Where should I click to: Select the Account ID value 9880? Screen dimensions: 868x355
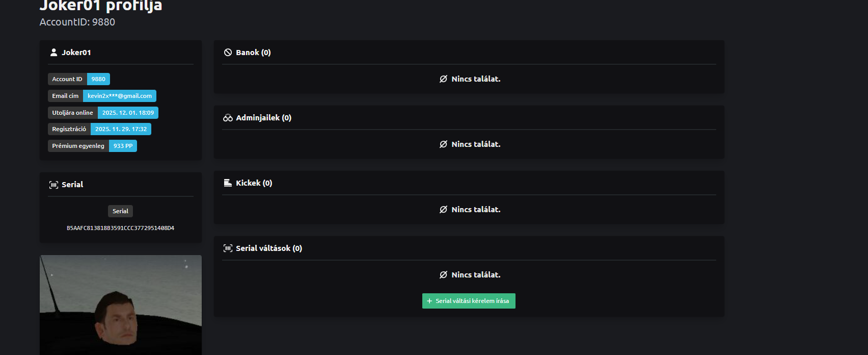[98, 79]
